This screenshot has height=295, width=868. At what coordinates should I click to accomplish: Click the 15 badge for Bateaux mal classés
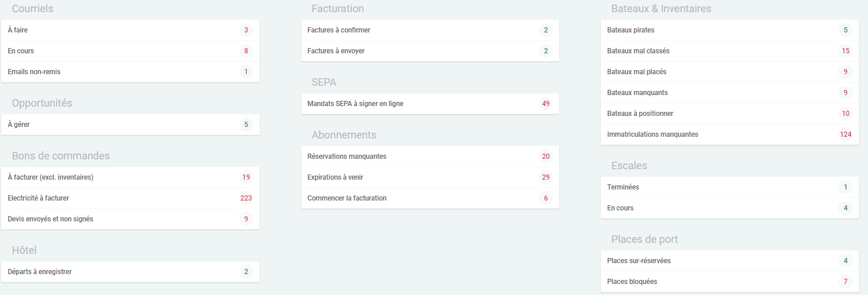tap(845, 51)
